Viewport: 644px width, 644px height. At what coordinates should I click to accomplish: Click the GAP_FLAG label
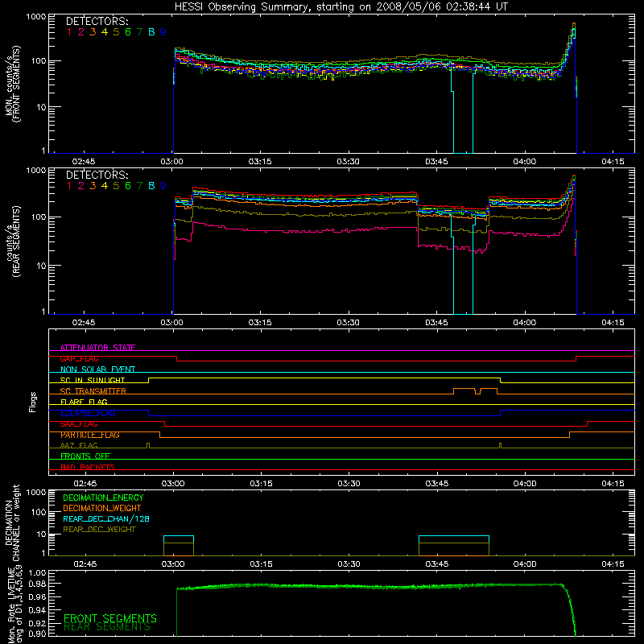coord(79,358)
